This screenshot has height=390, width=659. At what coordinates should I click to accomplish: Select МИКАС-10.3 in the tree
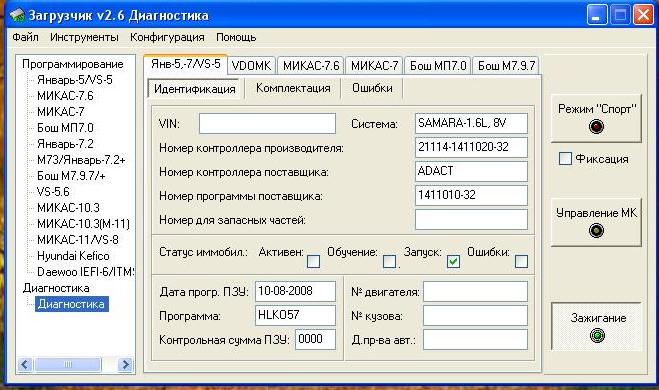click(68, 208)
